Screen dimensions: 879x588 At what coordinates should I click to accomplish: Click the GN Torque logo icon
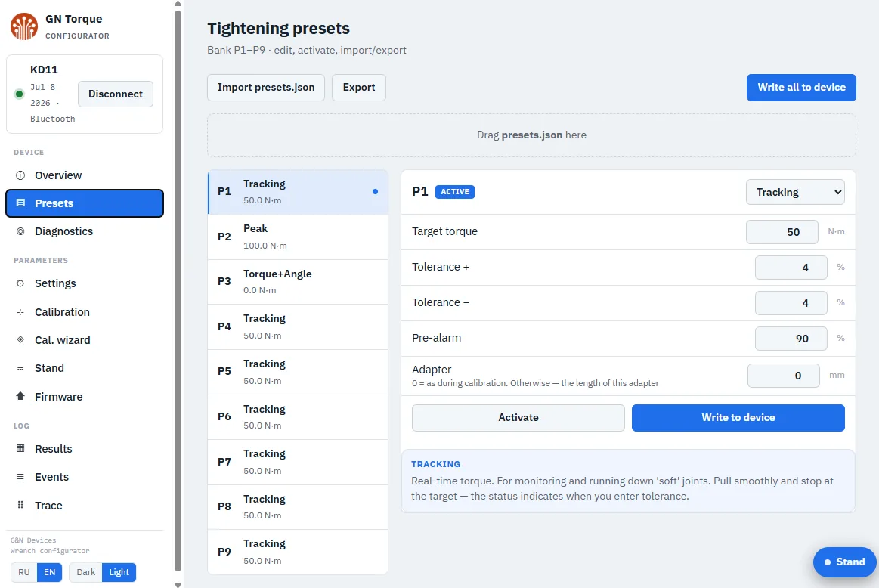pos(24,26)
